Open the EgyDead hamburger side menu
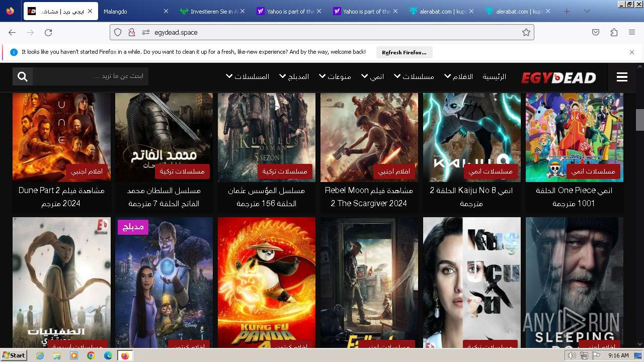Screen dimensions: 644x362 (622, 77)
